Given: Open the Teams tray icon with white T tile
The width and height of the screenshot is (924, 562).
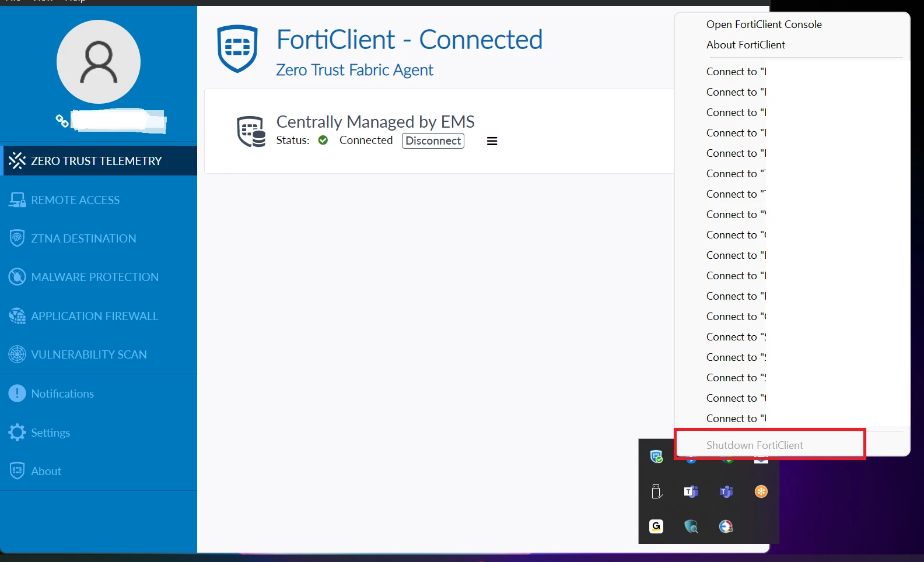Looking at the screenshot, I should pos(691,491).
